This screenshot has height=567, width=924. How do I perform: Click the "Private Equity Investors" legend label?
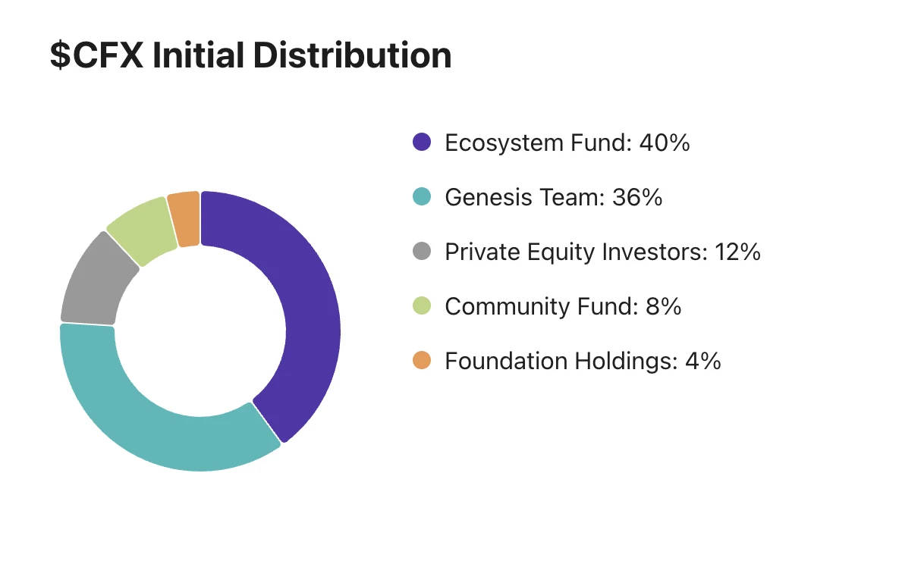[575, 252]
